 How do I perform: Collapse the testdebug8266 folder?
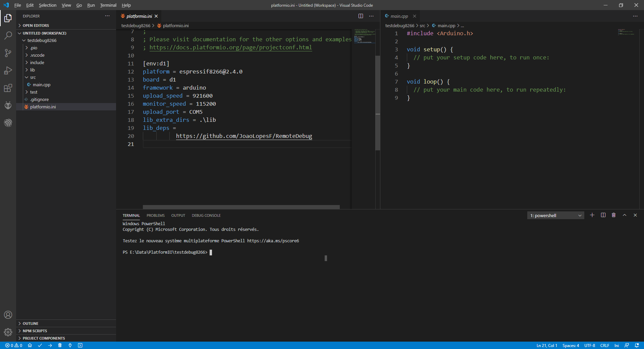[x=66, y=40]
